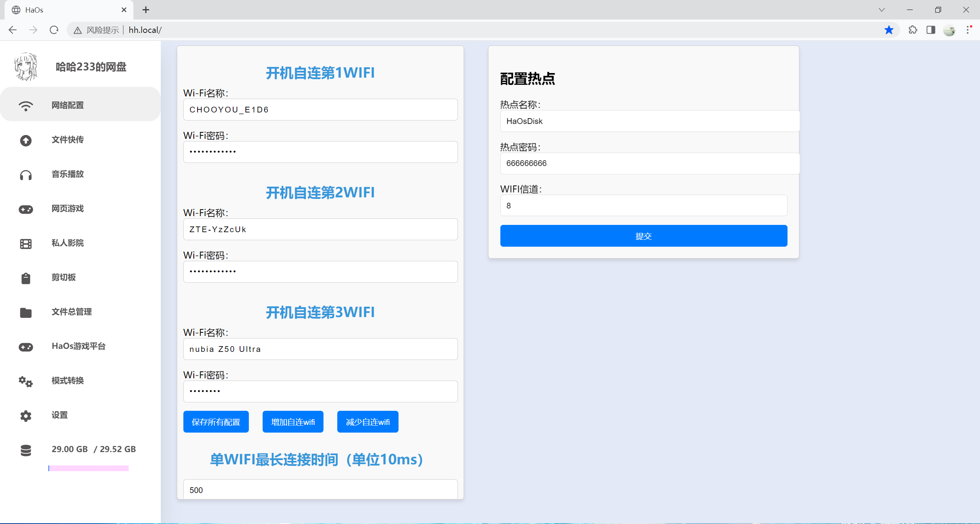Open 私人影院 in the sidebar

(x=80, y=243)
